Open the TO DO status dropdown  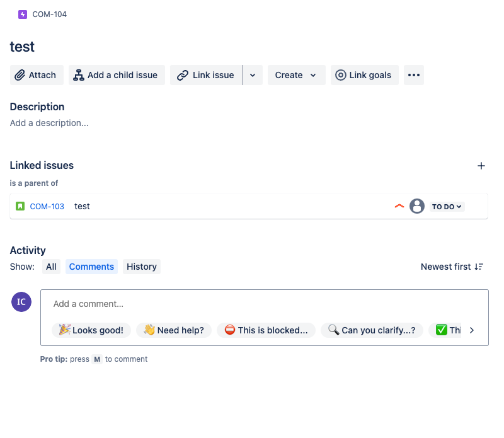447,207
